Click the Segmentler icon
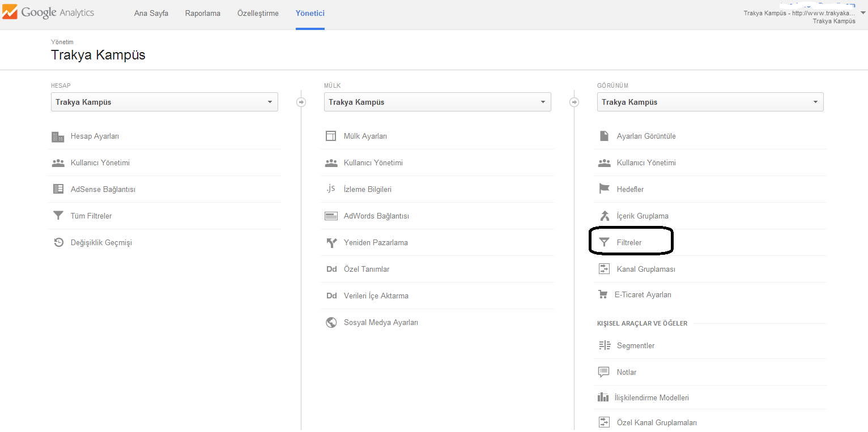This screenshot has height=432, width=868. pyautogui.click(x=604, y=345)
